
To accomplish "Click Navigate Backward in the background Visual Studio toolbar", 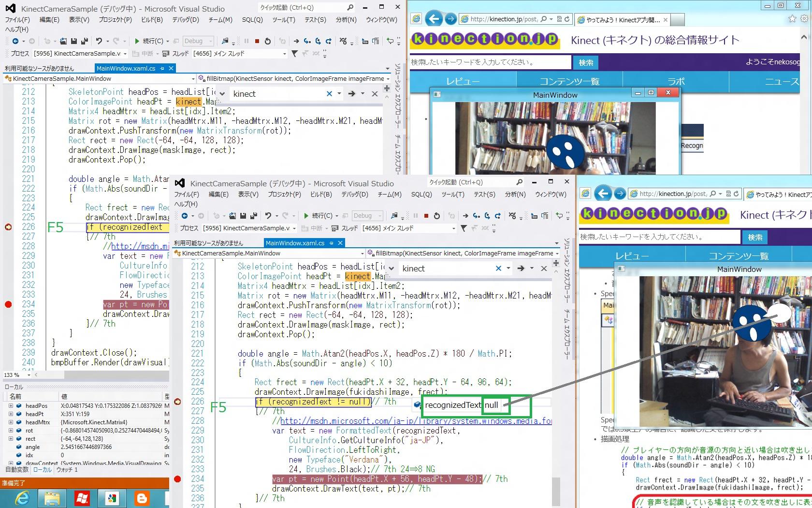I will click(15, 41).
